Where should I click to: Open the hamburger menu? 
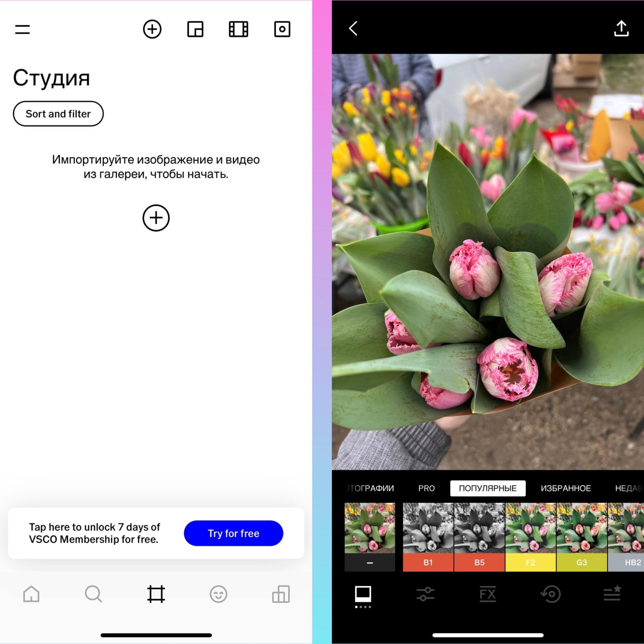click(x=22, y=29)
